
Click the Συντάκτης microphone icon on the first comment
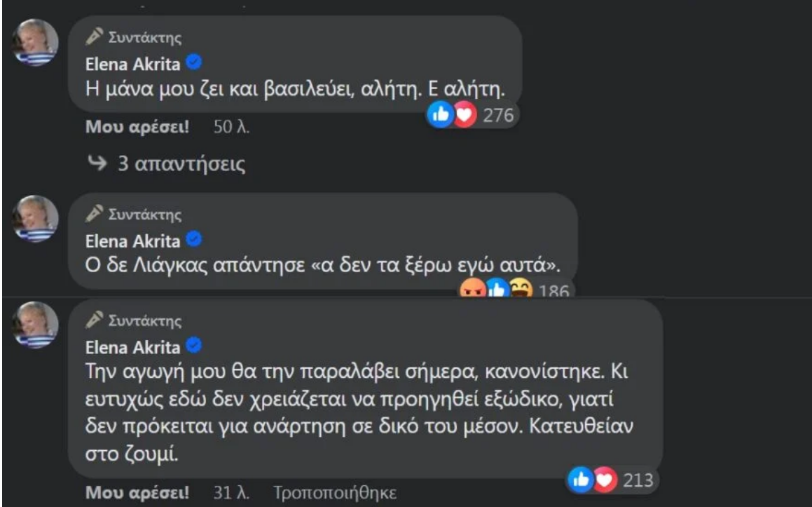pyautogui.click(x=93, y=36)
